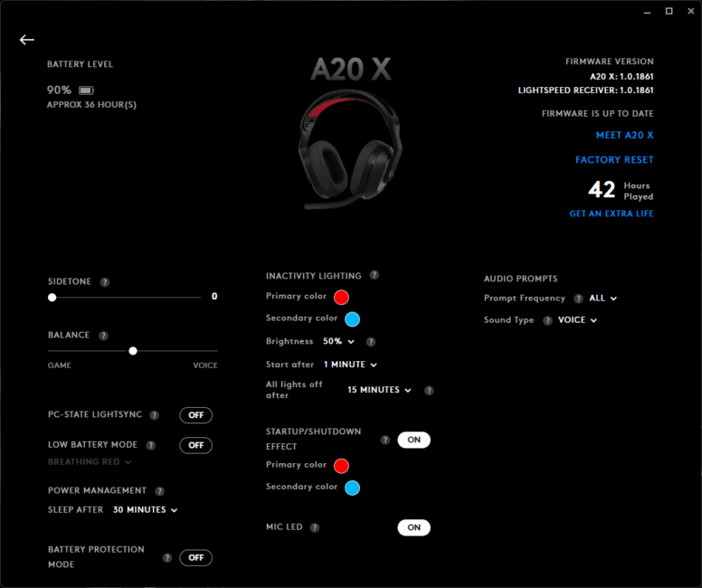Pick Inactivity Lighting primary red color
This screenshot has width=702, height=588.
point(341,298)
